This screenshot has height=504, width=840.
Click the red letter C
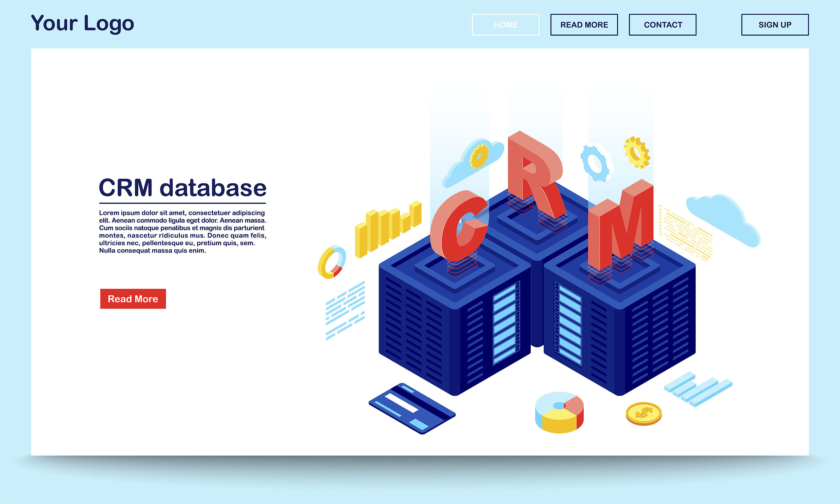point(459,226)
